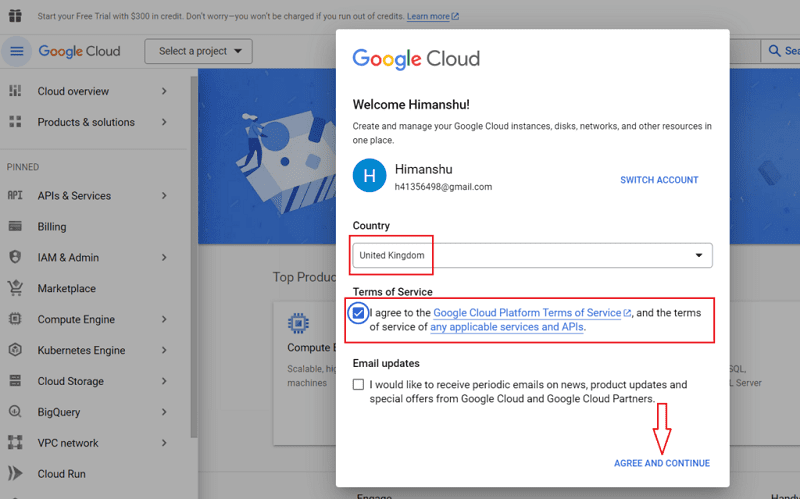Select Kubernetes Engine label in the sidebar
800x499 pixels.
[x=81, y=351]
